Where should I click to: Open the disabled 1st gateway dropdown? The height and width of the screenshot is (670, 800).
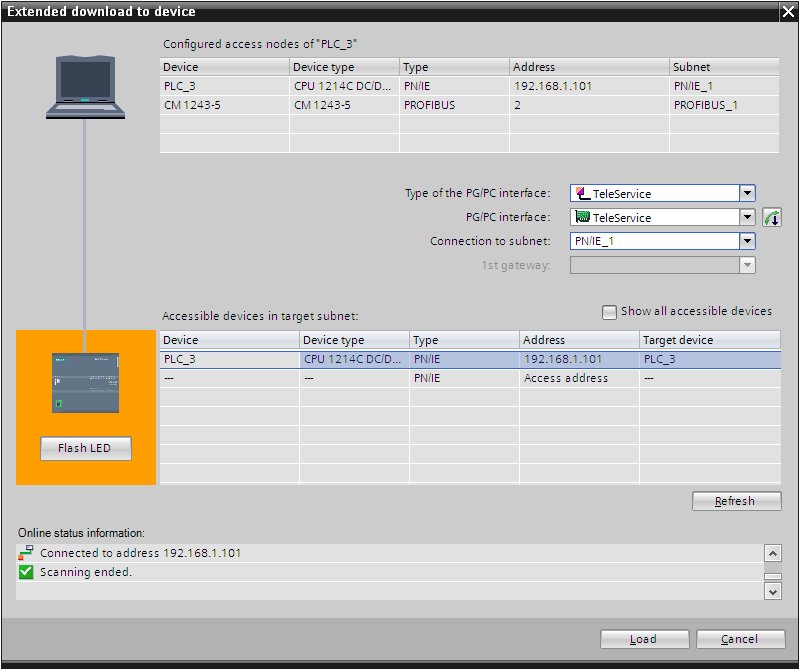coord(747,265)
